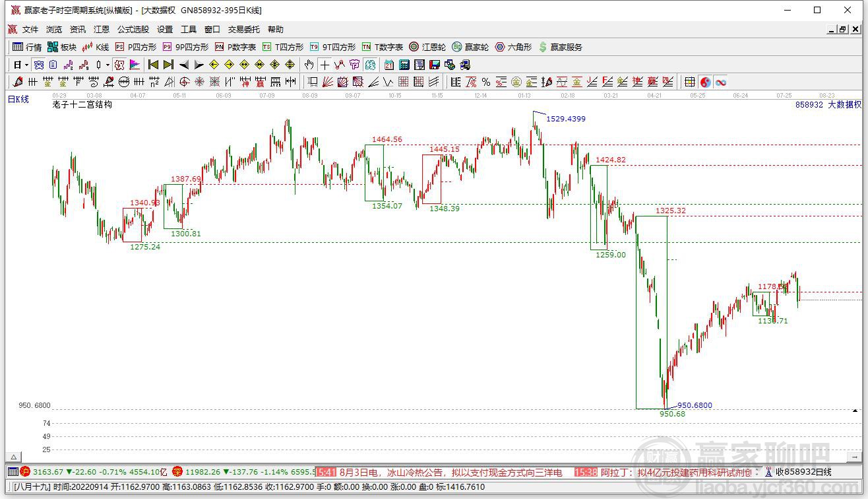Image resolution: width=868 pixels, height=499 pixels.
Task: Open the 文件 menu
Action: tap(30, 30)
